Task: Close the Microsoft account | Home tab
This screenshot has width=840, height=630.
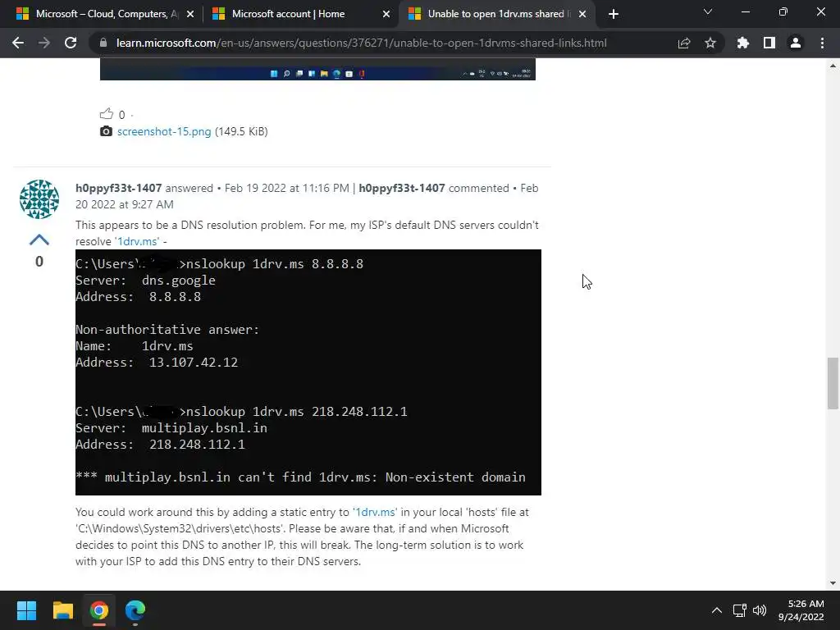Action: (386, 14)
